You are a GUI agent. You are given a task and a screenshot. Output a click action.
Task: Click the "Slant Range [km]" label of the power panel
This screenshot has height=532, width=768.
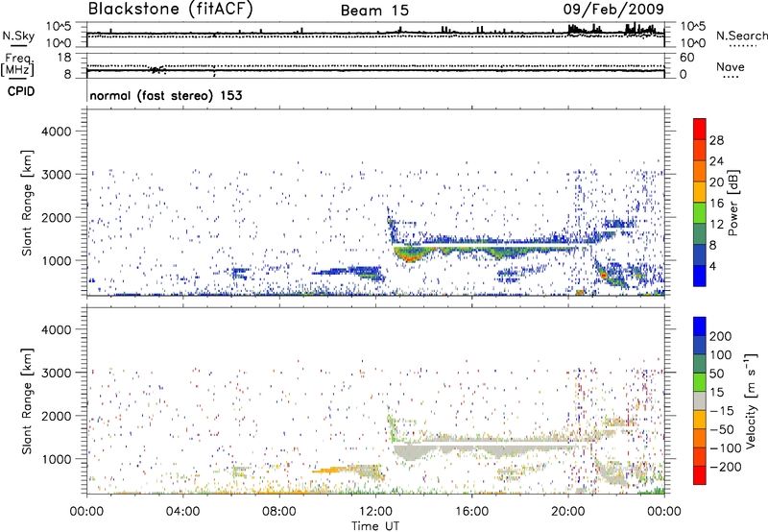[27, 203]
